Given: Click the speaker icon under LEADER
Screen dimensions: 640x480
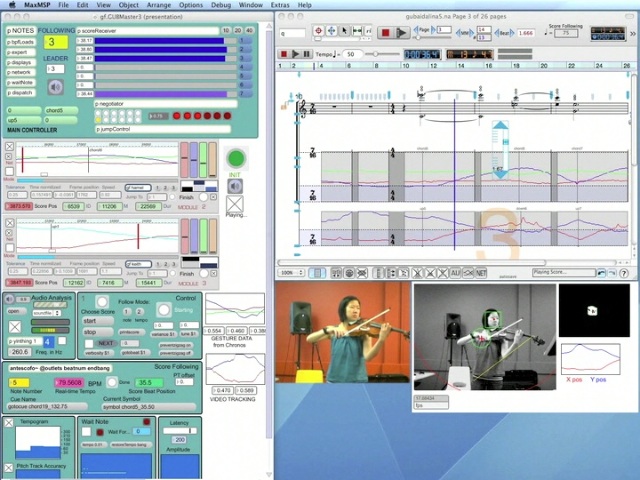Looking at the screenshot, I should (57, 87).
